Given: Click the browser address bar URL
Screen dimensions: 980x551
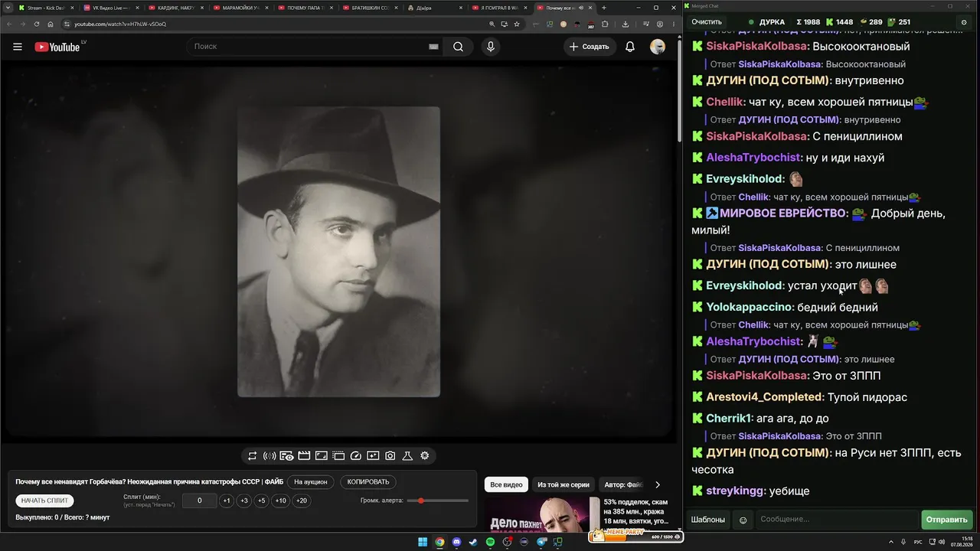Looking at the screenshot, I should 120,24.
